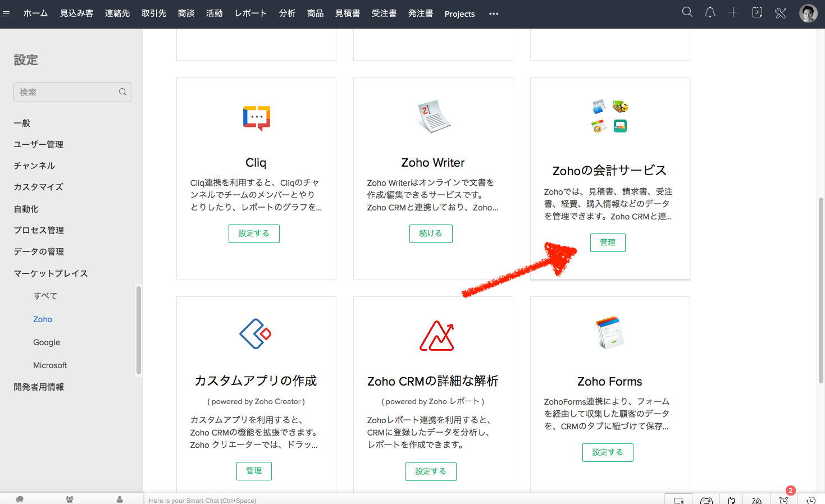Click the gamepad icon in bottom bar
Image resolution: width=825 pixels, height=504 pixels.
point(707,500)
